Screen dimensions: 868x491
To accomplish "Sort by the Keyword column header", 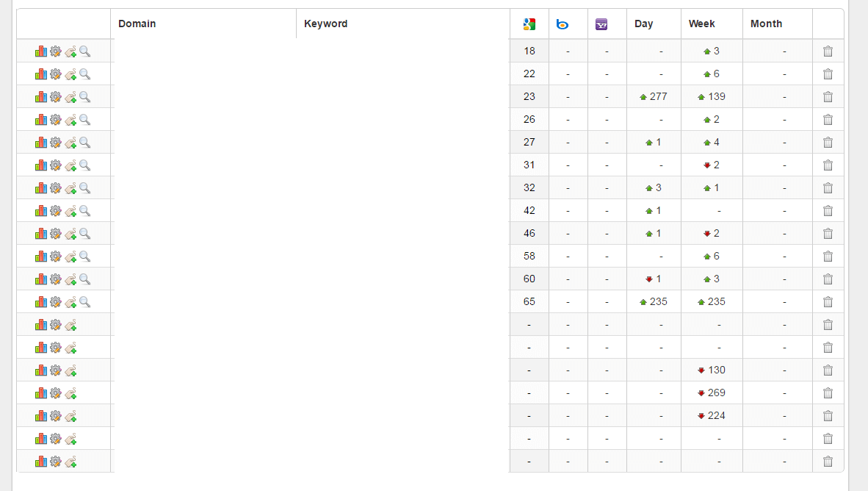I will coord(326,24).
